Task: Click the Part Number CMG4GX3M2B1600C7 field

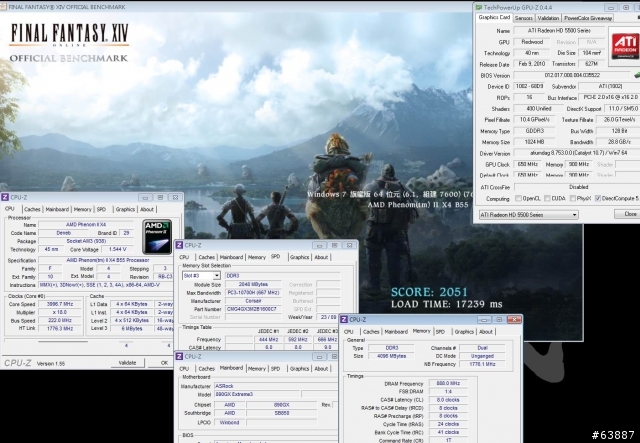Action: click(x=253, y=309)
